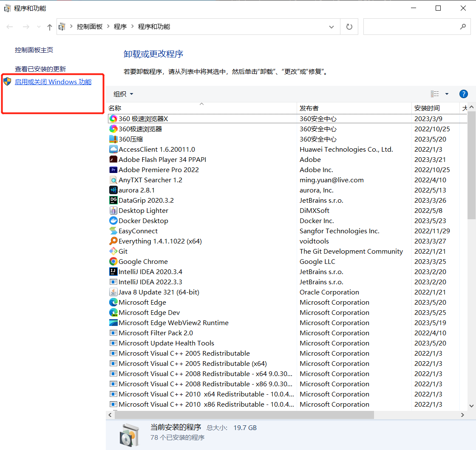Click Sangfor Technologies Inc. publisher cell
This screenshot has height=450, width=476.
(340, 231)
